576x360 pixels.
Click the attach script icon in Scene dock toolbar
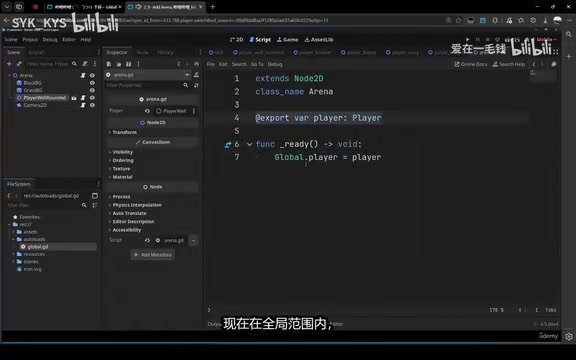[85, 64]
